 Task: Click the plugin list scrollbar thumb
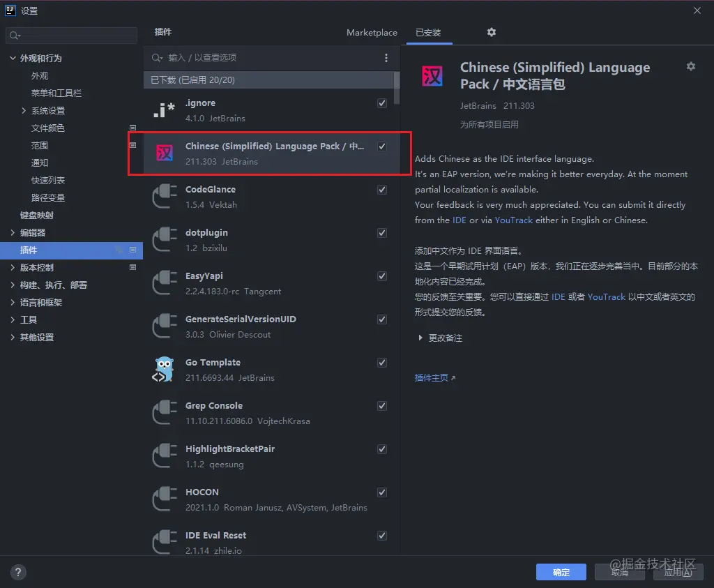pyautogui.click(x=397, y=89)
